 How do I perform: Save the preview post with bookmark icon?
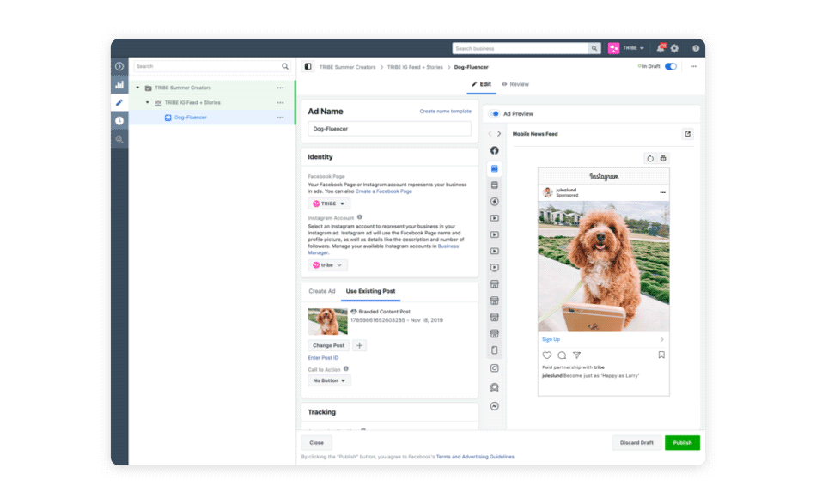(661, 355)
